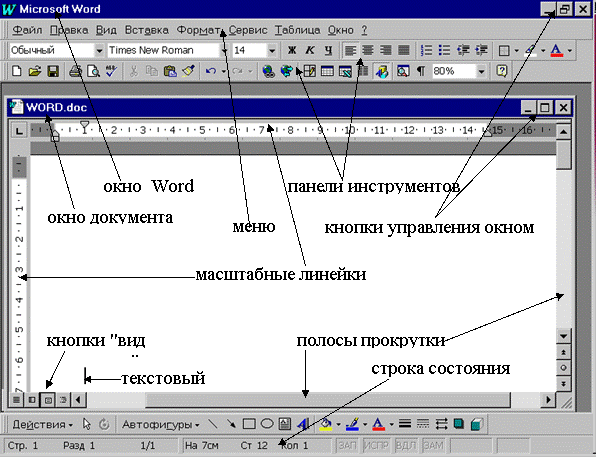The height and width of the screenshot is (457, 596).
Task: Insert a Microsoft Excel worksheet
Action: click(x=346, y=71)
